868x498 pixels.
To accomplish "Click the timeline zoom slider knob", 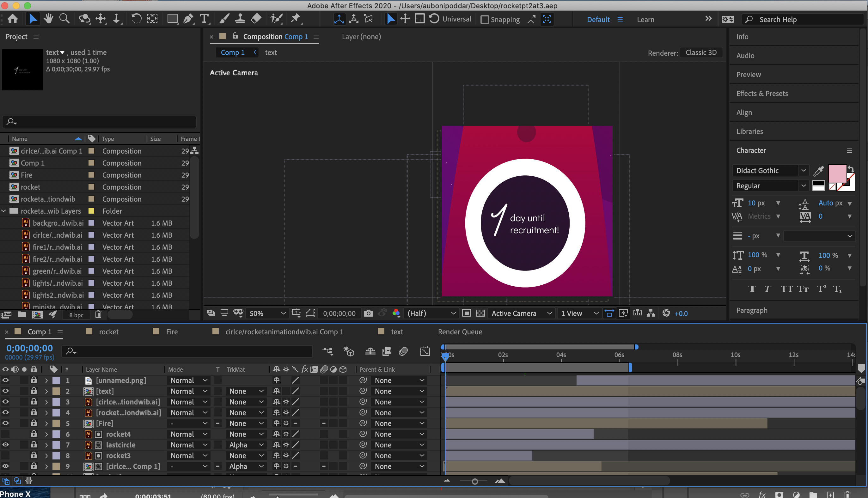I will pyautogui.click(x=474, y=481).
